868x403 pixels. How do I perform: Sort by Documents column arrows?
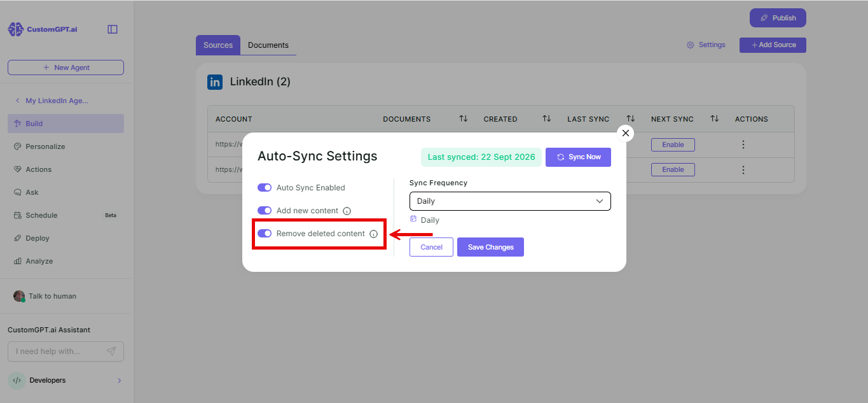464,119
